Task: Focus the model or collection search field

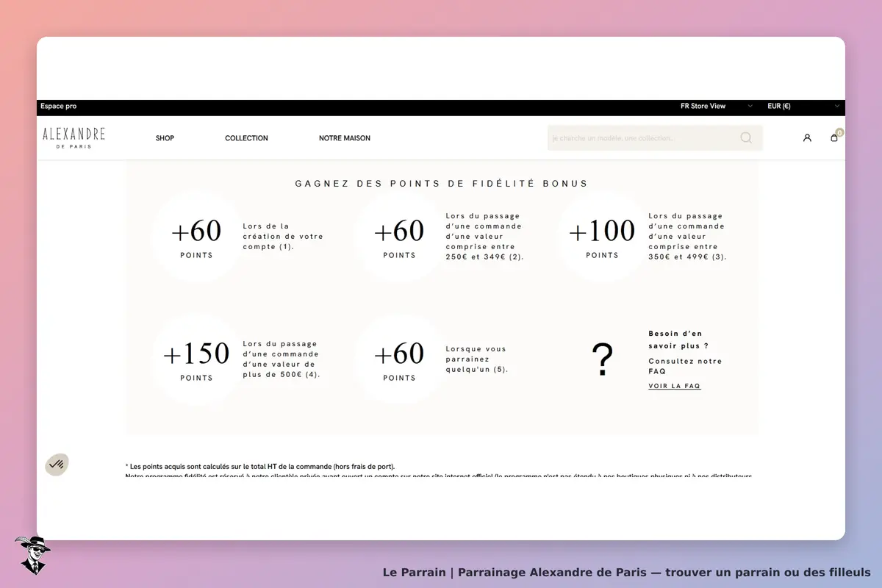Action: [x=655, y=137]
